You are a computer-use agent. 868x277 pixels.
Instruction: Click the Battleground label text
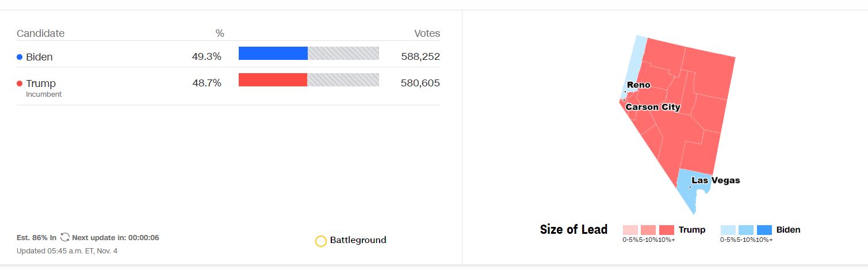pyautogui.click(x=358, y=240)
